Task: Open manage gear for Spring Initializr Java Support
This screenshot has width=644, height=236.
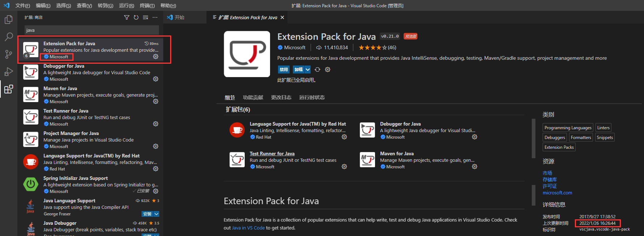Action: (156, 191)
